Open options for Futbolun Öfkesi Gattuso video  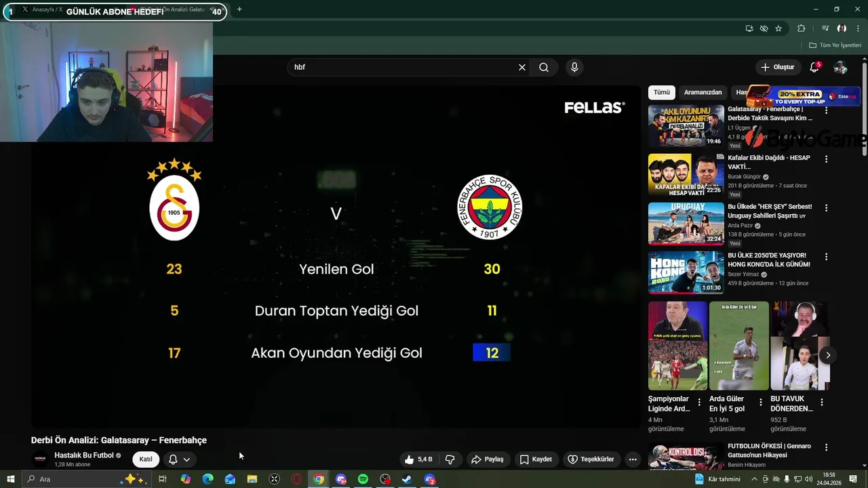pos(826,447)
